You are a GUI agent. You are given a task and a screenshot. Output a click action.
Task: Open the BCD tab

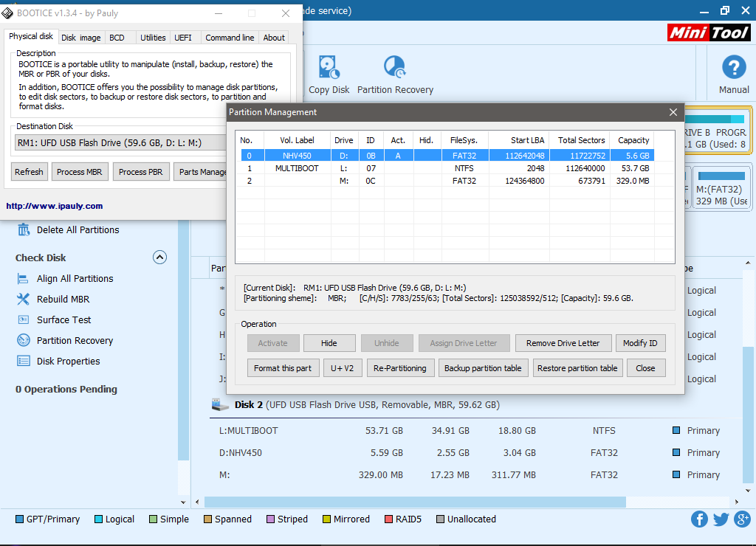pyautogui.click(x=117, y=38)
